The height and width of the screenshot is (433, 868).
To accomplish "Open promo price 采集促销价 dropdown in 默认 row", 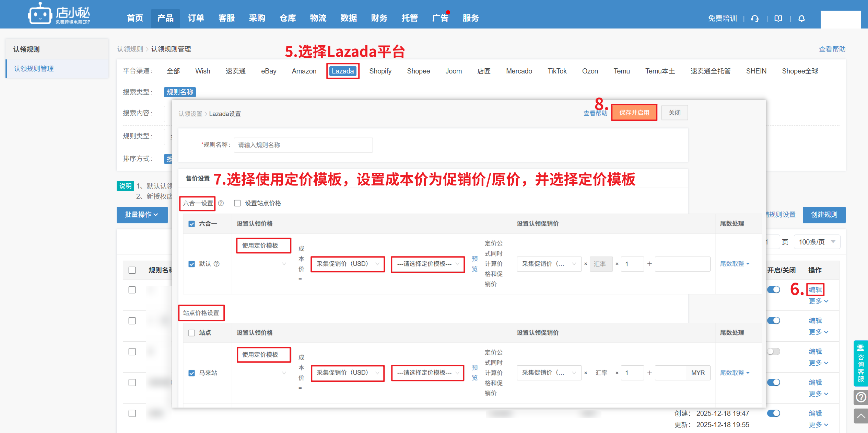I will point(549,264).
